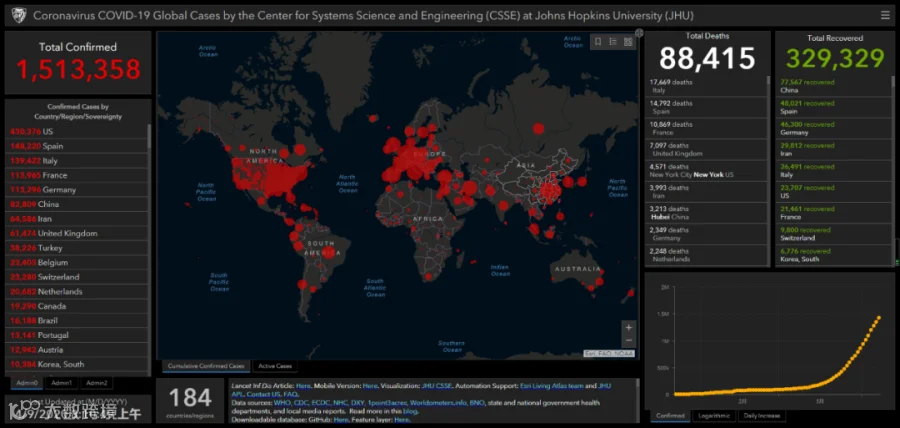This screenshot has width=900, height=428.
Task: Select the China confirmed cases row
Action: click(77, 204)
